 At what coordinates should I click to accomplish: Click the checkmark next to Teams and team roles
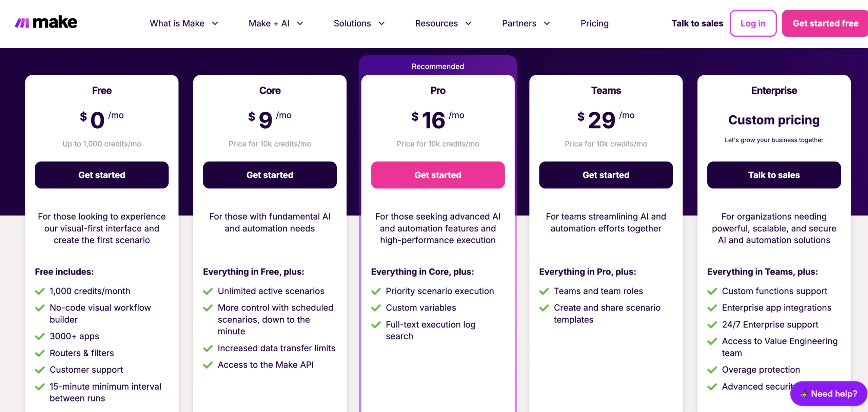click(544, 291)
